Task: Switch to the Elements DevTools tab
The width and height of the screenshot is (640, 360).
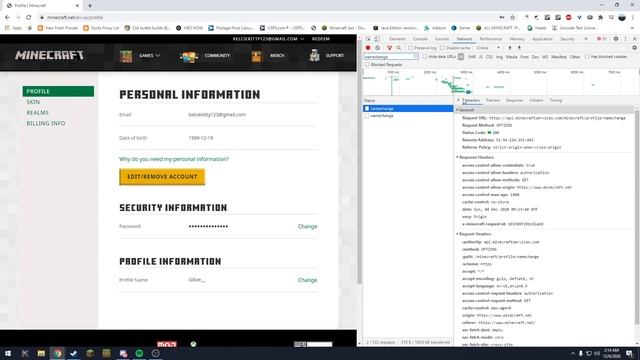Action: [x=397, y=39]
